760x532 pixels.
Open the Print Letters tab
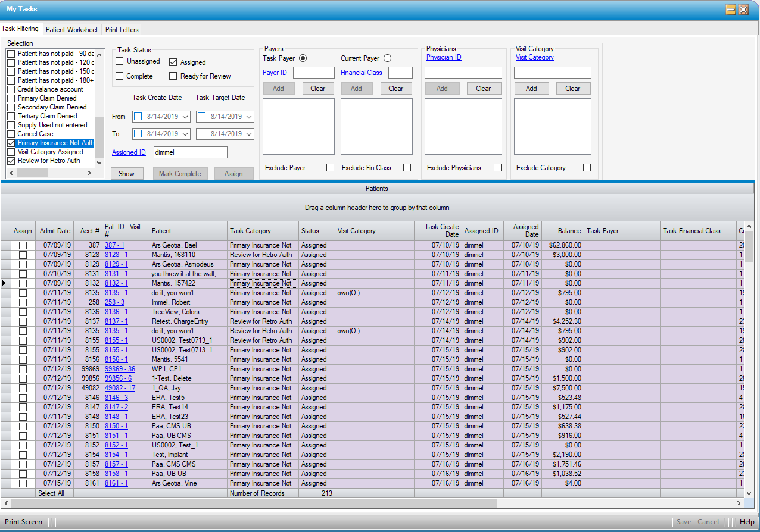click(x=122, y=30)
